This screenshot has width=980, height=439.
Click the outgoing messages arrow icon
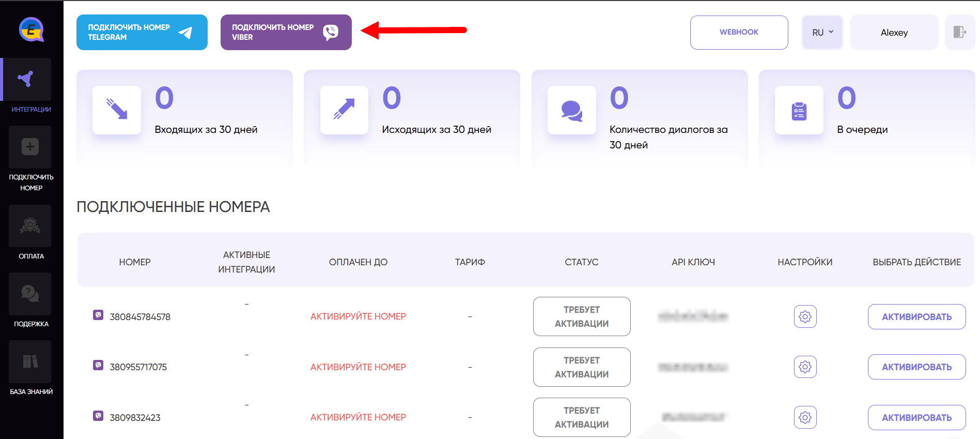tap(344, 110)
